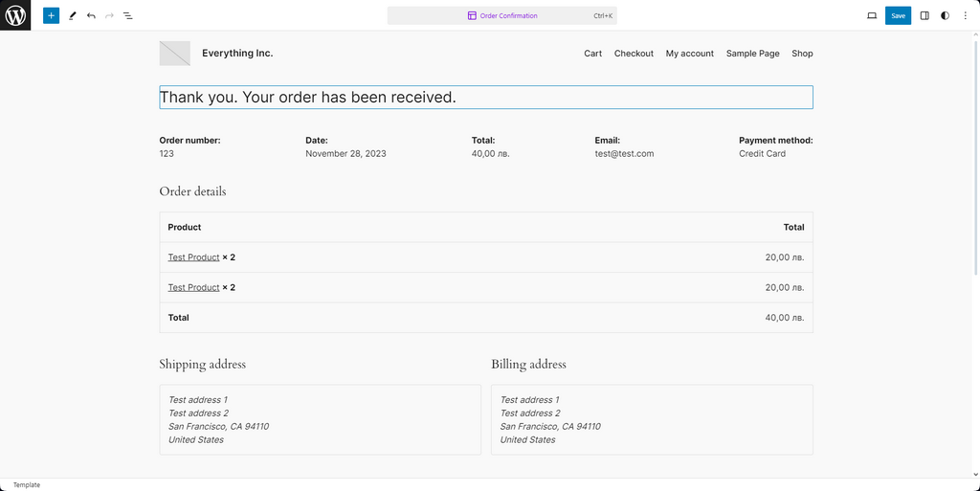Click the Undo arrow icon

[x=91, y=15]
